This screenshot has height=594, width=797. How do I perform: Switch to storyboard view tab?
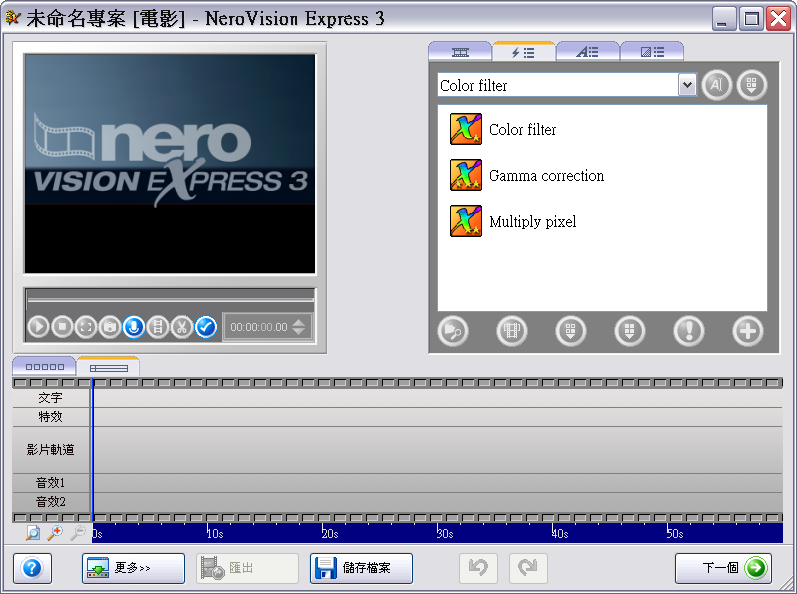click(45, 367)
